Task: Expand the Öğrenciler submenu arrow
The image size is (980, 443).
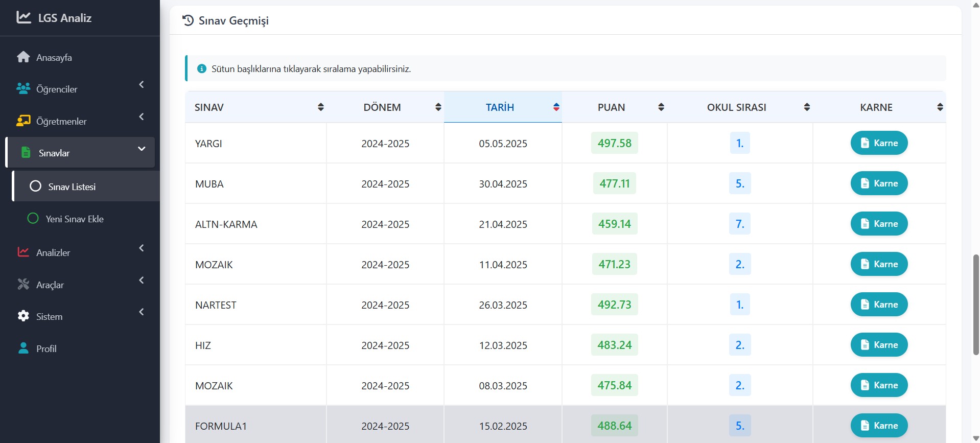Action: click(x=142, y=85)
